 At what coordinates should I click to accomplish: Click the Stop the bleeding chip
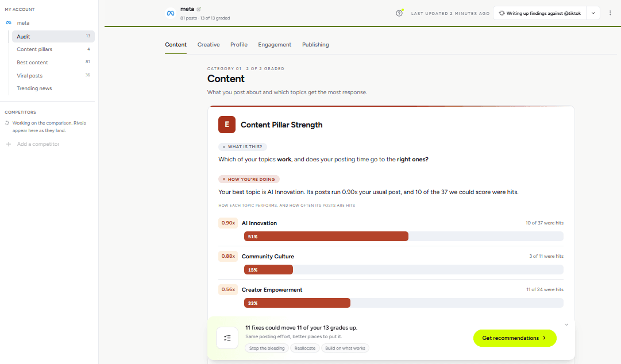click(267, 348)
